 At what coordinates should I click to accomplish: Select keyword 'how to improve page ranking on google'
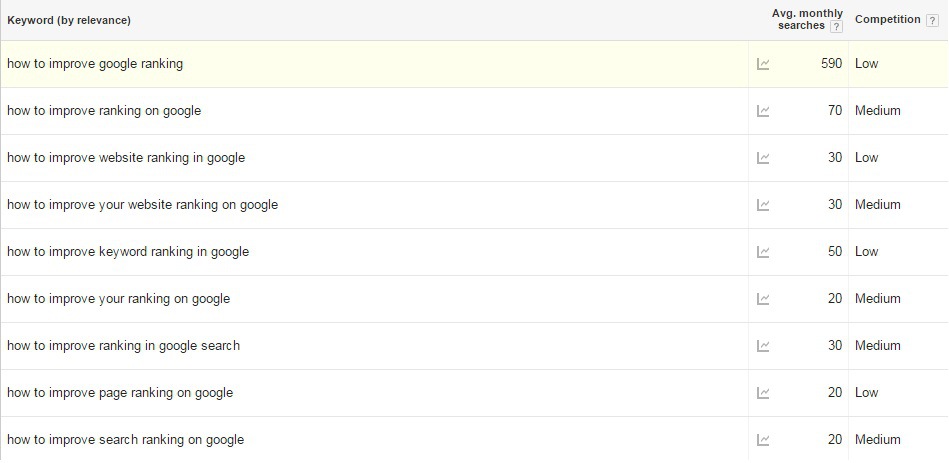click(120, 393)
